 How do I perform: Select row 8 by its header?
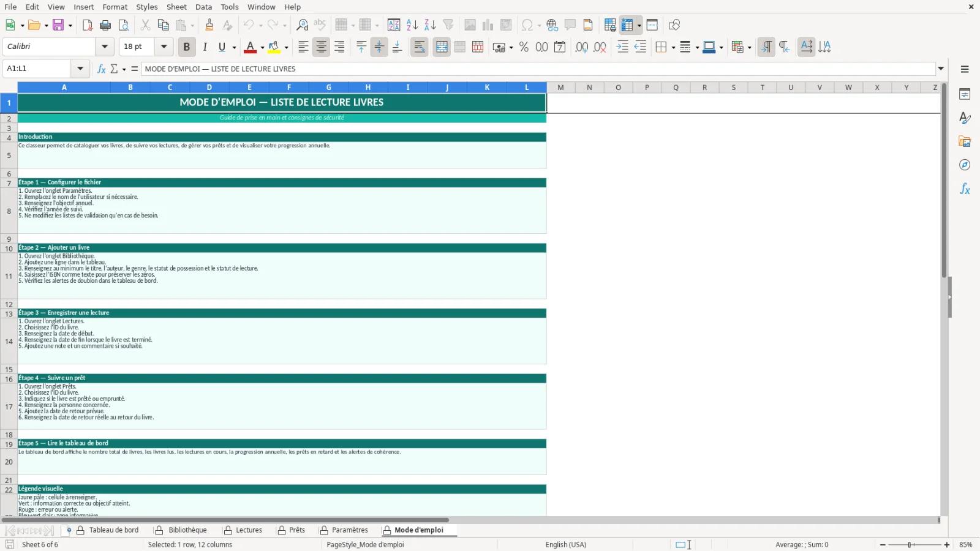[x=9, y=211]
